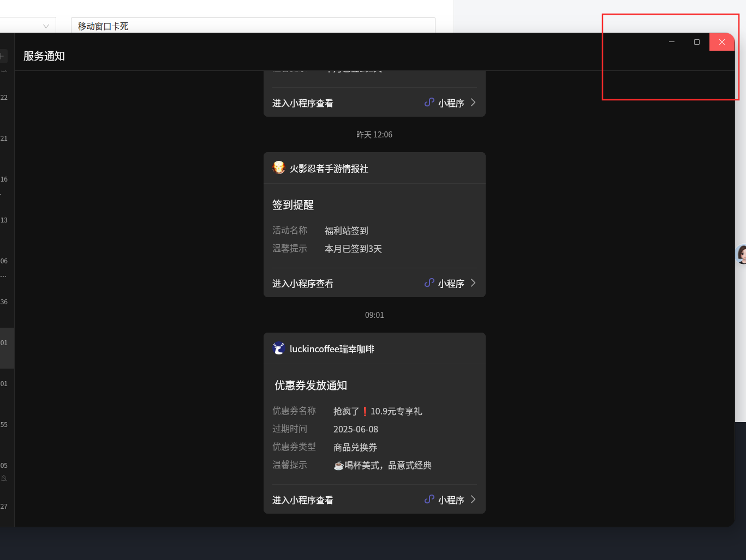746x560 pixels.
Task: Select the 2025-06-08 expiry date
Action: pyautogui.click(x=356, y=429)
